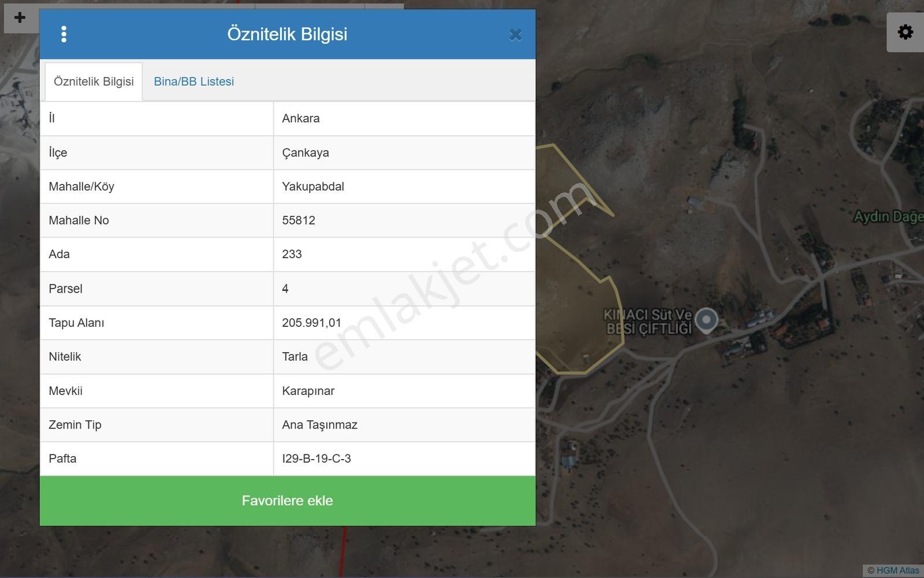Viewport: 924px width, 578px height.
Task: Click the Mevkii value Karapınar
Action: click(x=308, y=391)
